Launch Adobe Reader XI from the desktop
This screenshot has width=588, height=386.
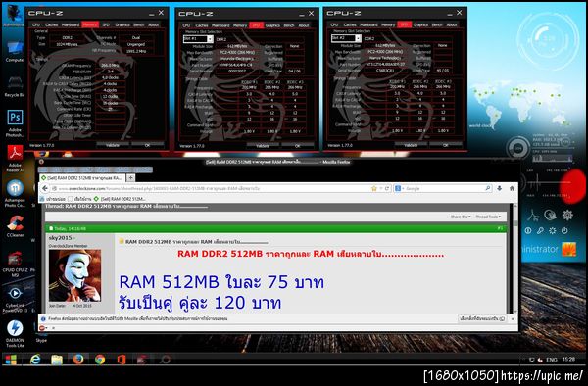pos(15,158)
